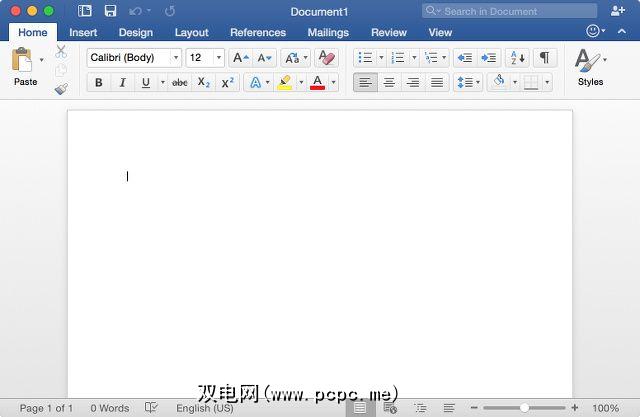
Task: Undo the last action
Action: tap(135, 11)
